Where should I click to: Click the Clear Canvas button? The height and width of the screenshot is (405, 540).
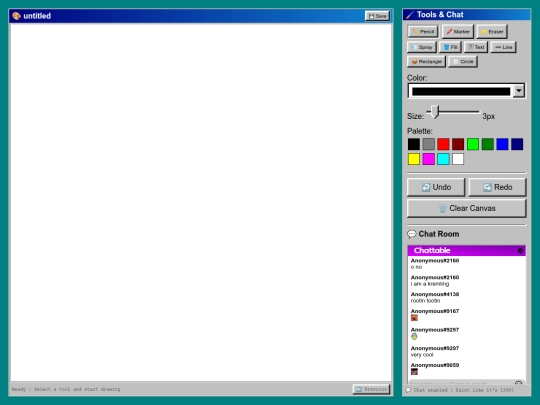[x=467, y=208]
